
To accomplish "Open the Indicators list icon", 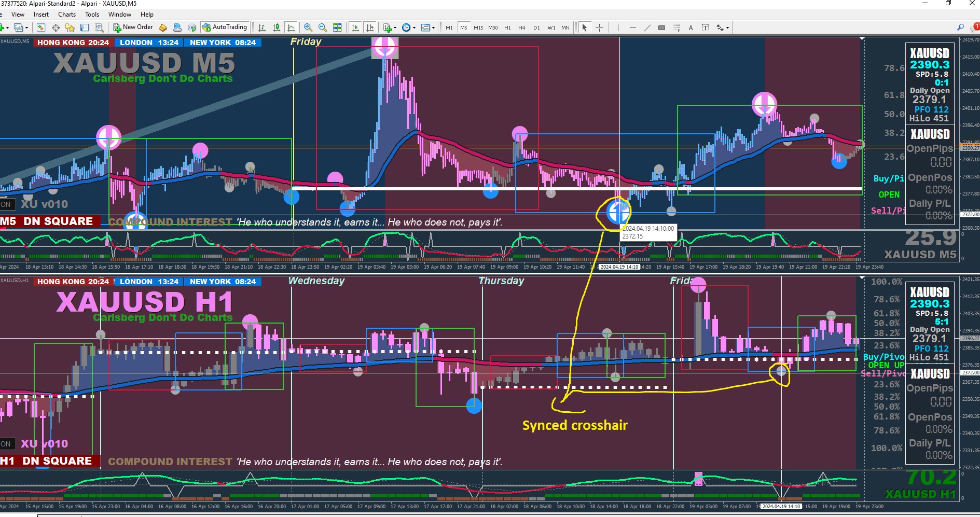I will coord(387,27).
